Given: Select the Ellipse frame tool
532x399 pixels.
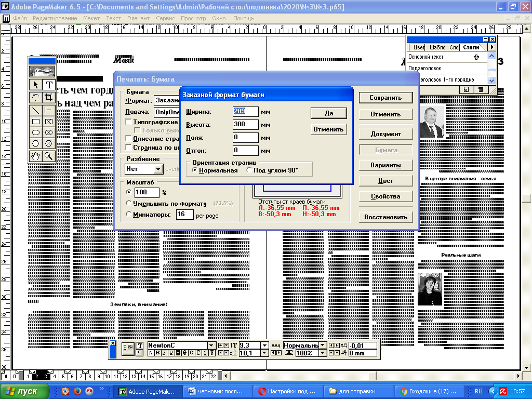Looking at the screenshot, I should (x=48, y=132).
